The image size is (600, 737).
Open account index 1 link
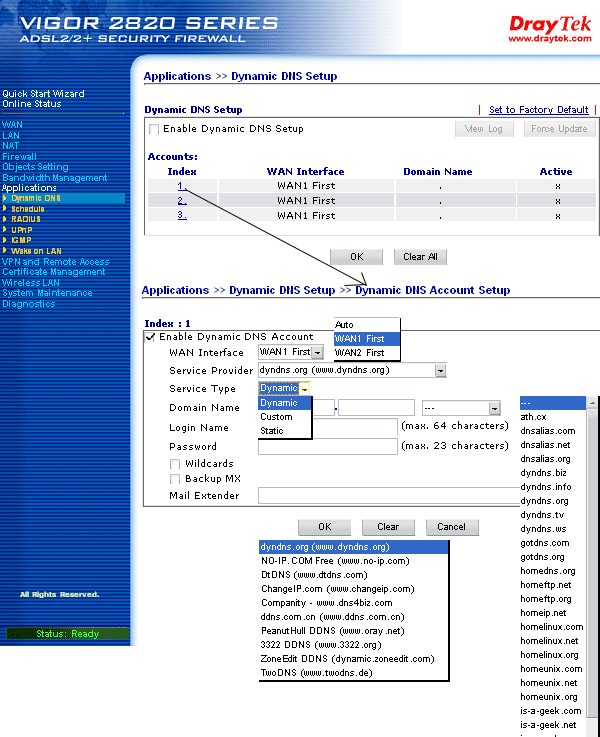pyautogui.click(x=182, y=186)
